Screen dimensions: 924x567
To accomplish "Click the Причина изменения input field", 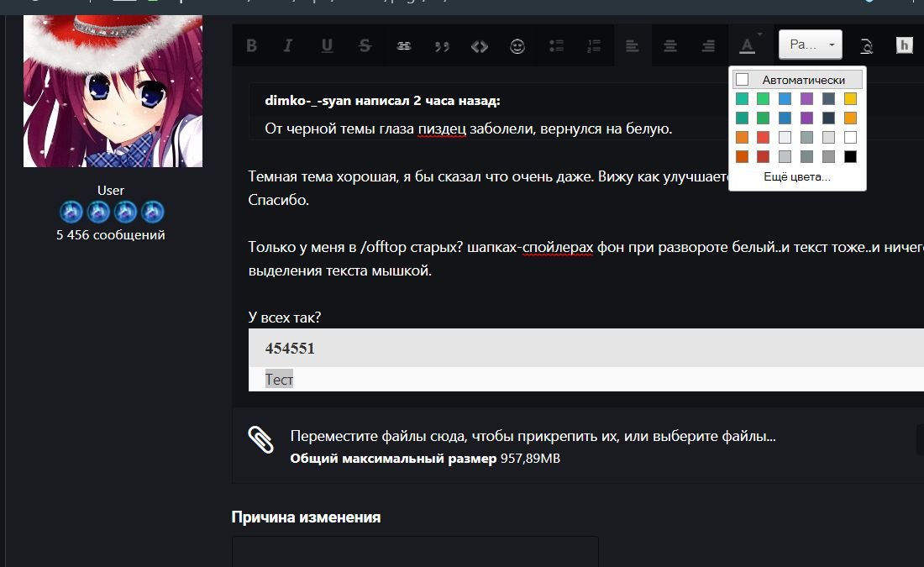I will pos(415,553).
